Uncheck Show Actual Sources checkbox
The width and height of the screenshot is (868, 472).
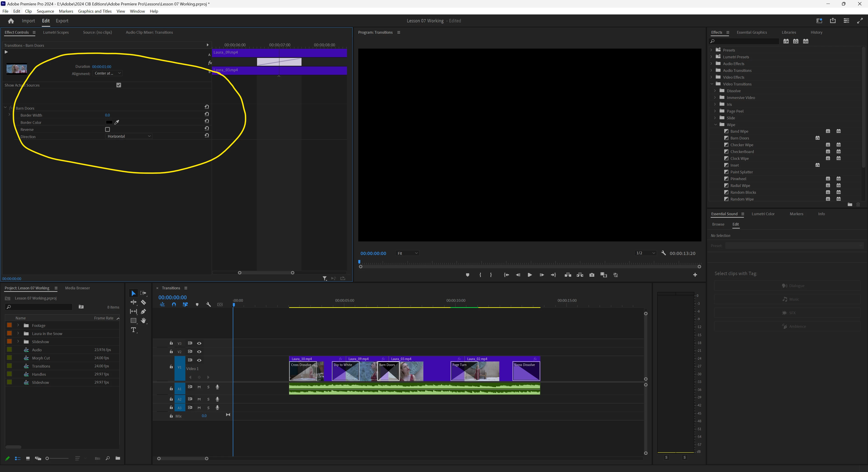[119, 85]
